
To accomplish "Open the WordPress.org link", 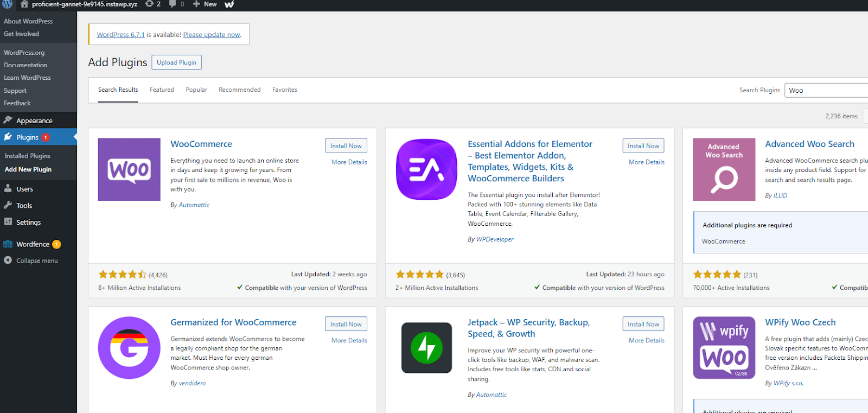I will coord(24,53).
